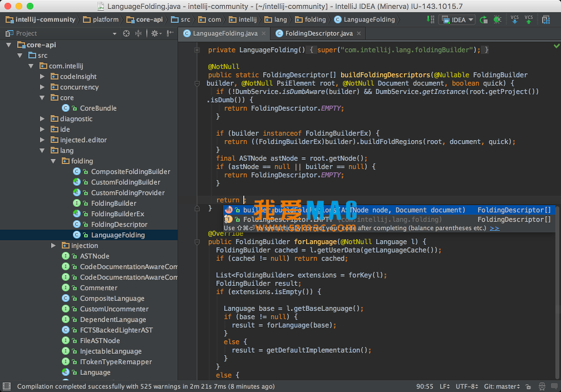Close the FoldingDescriptor.java tab

(359, 33)
